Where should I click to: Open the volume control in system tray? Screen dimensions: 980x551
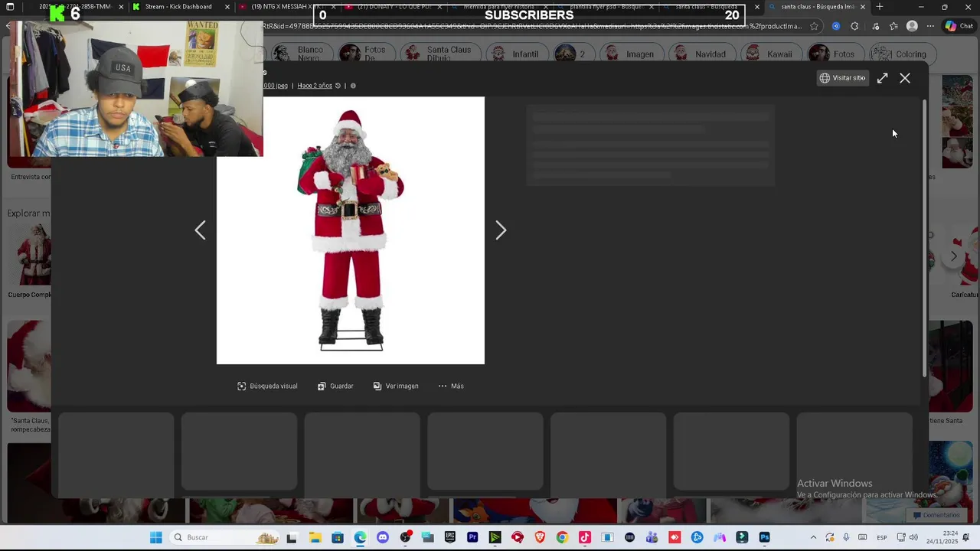pyautogui.click(x=913, y=537)
